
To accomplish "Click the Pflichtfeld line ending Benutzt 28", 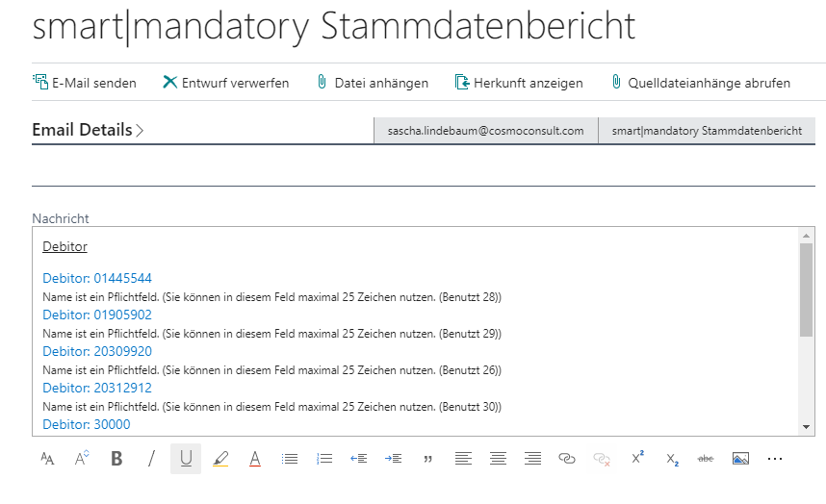I will 271,297.
